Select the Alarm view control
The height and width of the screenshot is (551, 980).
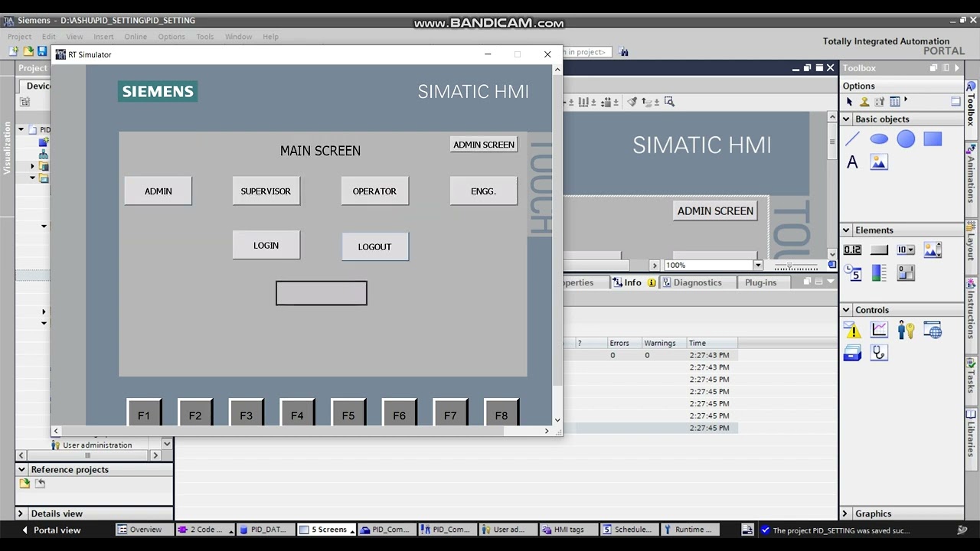[x=852, y=330]
